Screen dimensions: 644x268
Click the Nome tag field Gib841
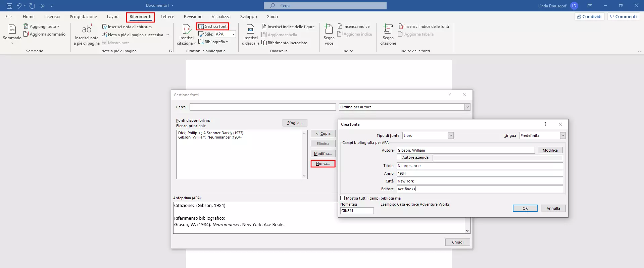tap(357, 211)
